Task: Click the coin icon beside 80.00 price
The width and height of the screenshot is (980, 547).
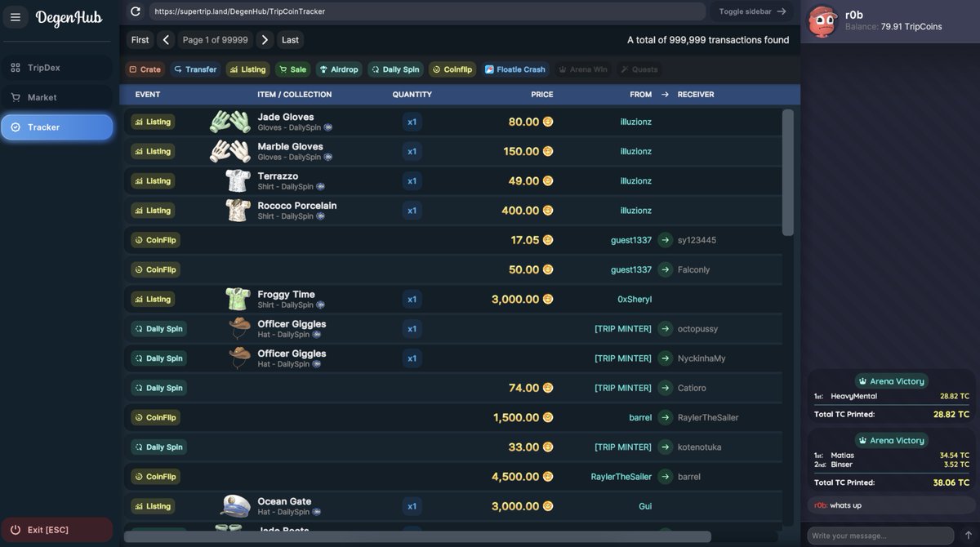Action: coord(548,122)
